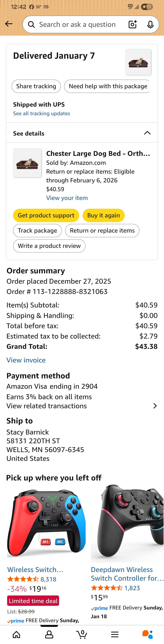Tap Return or replace items button
This screenshot has width=164, height=644.
(102, 230)
